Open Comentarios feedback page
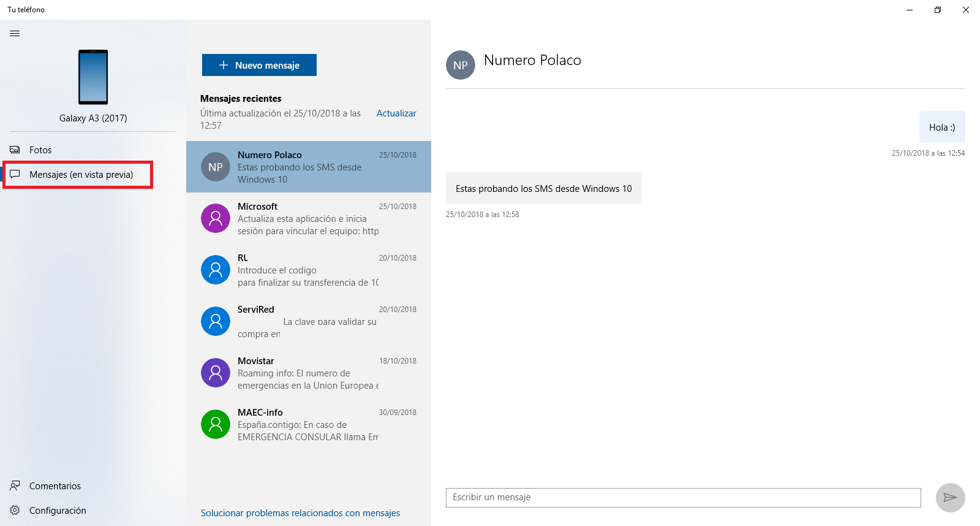980x526 pixels. pyautogui.click(x=93, y=486)
